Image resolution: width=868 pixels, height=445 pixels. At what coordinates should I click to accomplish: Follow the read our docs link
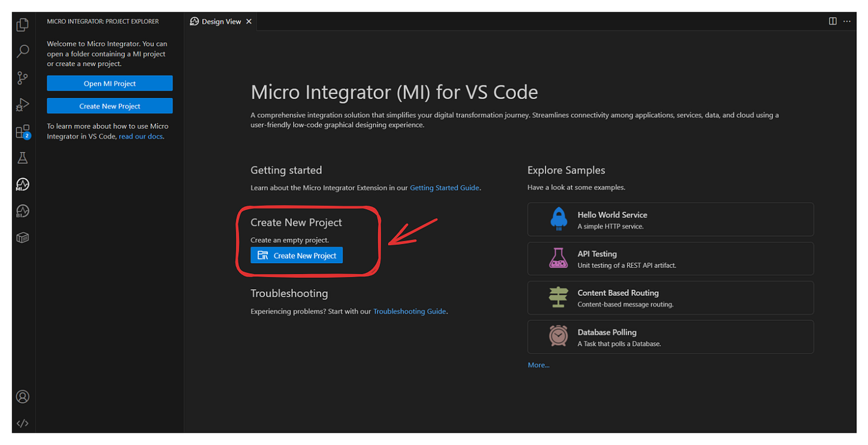pos(141,137)
